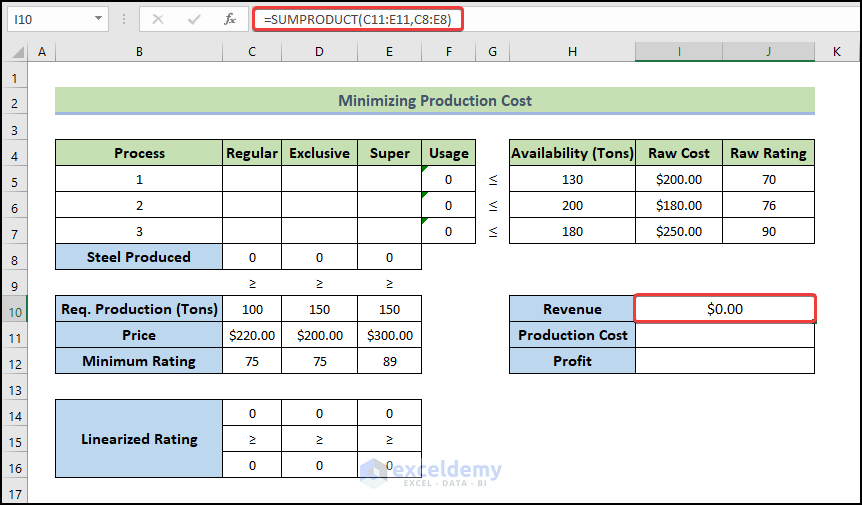Select the Revenue value cell $0.00
Image resolution: width=862 pixels, height=505 pixels.
(x=725, y=309)
